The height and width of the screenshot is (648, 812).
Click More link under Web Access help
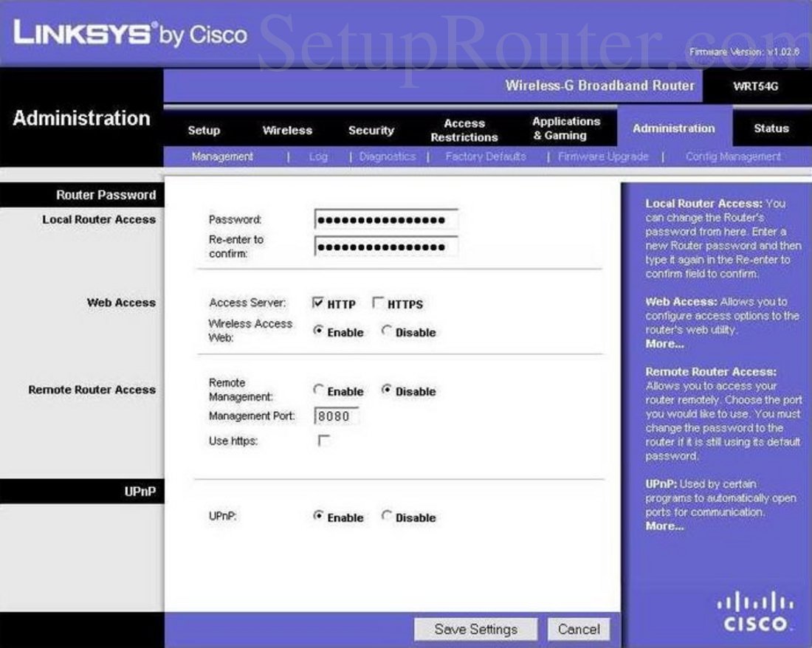point(664,344)
